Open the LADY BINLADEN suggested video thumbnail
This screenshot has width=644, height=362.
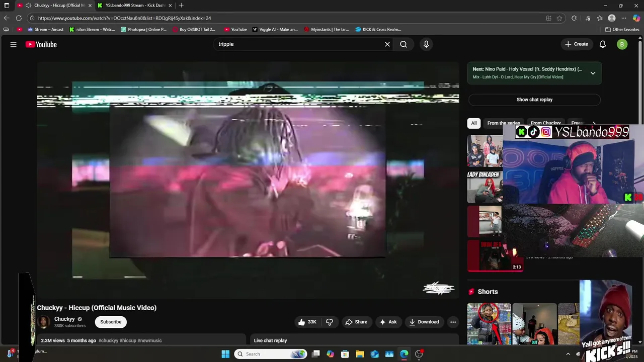485,187
